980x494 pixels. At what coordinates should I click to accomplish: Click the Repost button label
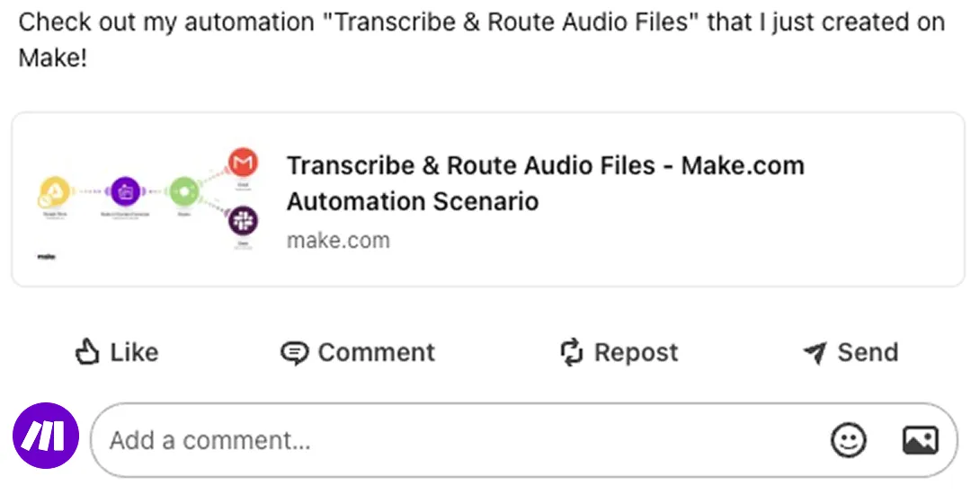point(636,353)
